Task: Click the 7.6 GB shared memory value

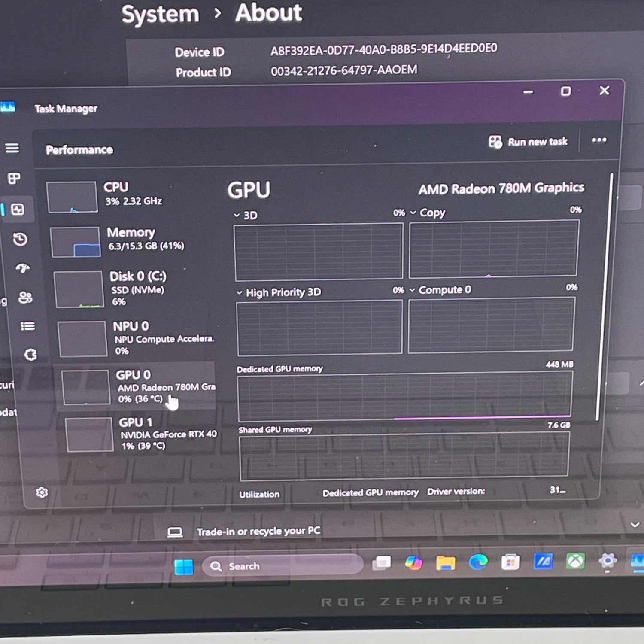Action: tap(559, 425)
